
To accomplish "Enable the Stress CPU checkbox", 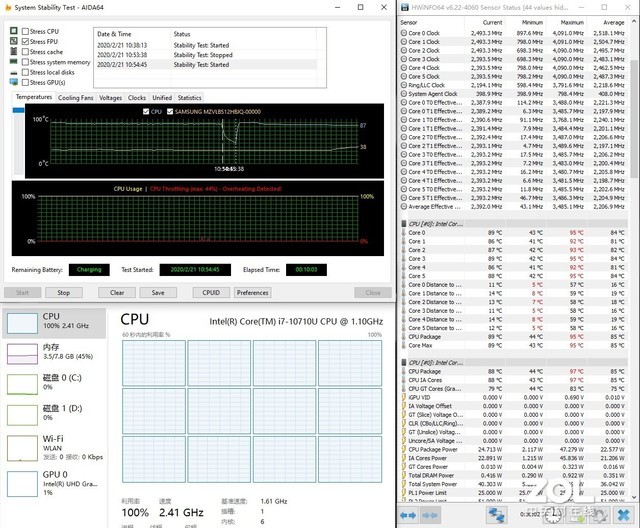I will click(25, 32).
